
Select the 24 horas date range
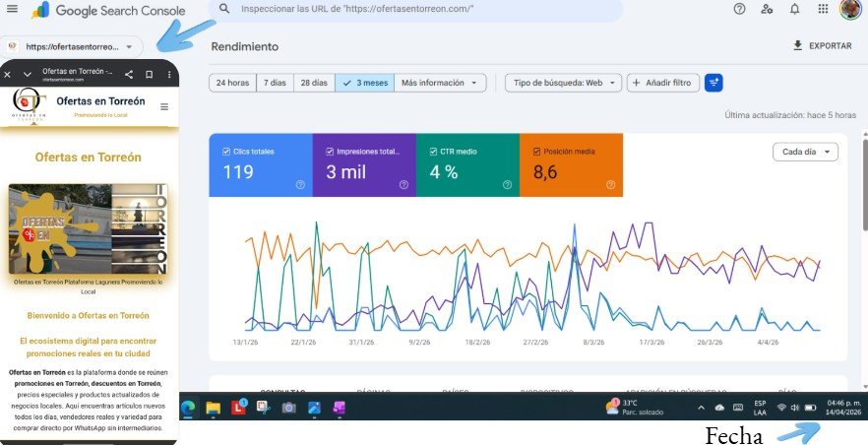(x=232, y=83)
